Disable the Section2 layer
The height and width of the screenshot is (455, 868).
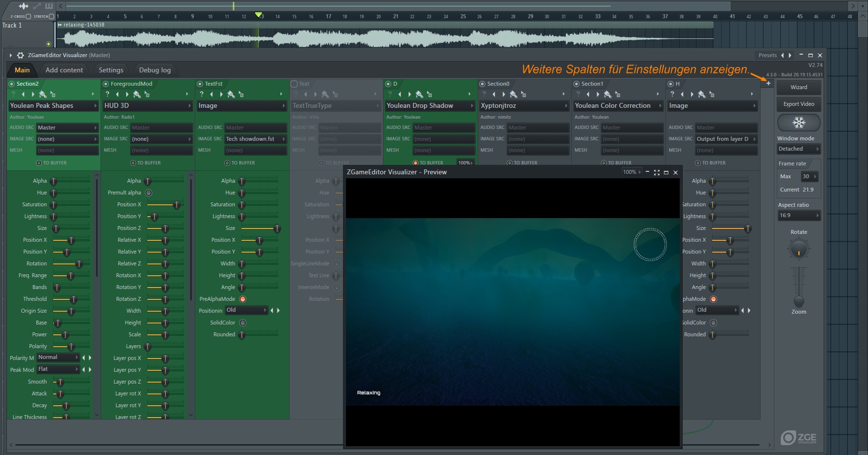12,84
